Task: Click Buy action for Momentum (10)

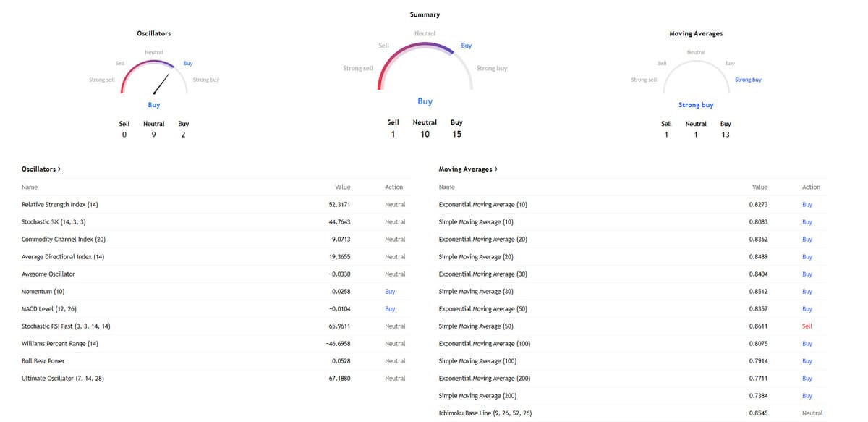Action: click(390, 292)
